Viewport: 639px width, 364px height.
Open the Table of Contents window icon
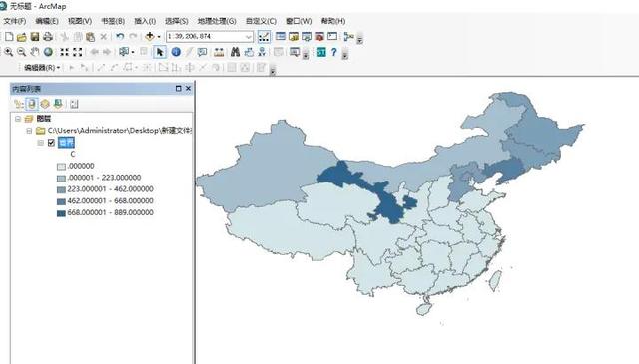[281, 37]
